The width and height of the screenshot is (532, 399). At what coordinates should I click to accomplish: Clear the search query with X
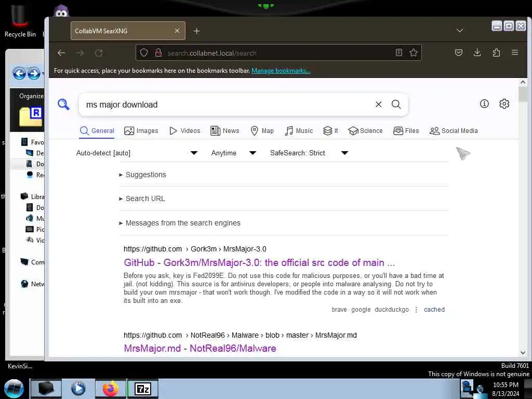click(379, 104)
